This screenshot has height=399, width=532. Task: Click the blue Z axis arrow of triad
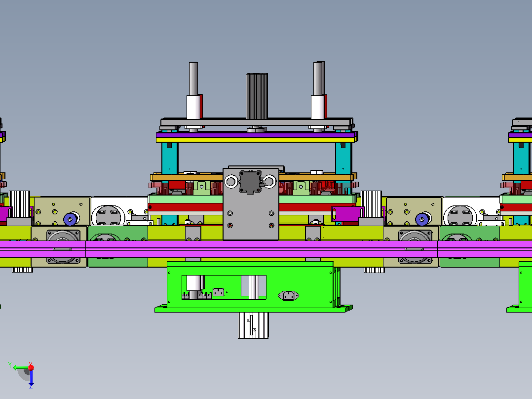click(x=31, y=379)
